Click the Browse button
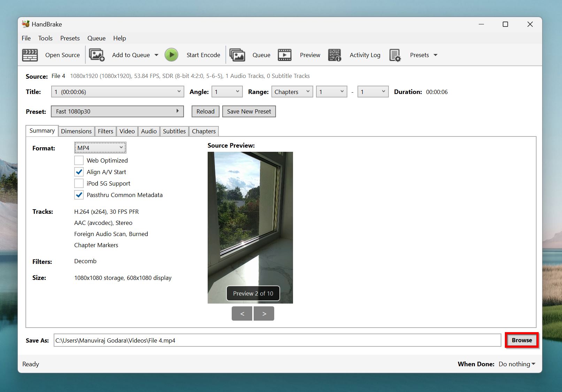The height and width of the screenshot is (392, 562). tap(521, 340)
